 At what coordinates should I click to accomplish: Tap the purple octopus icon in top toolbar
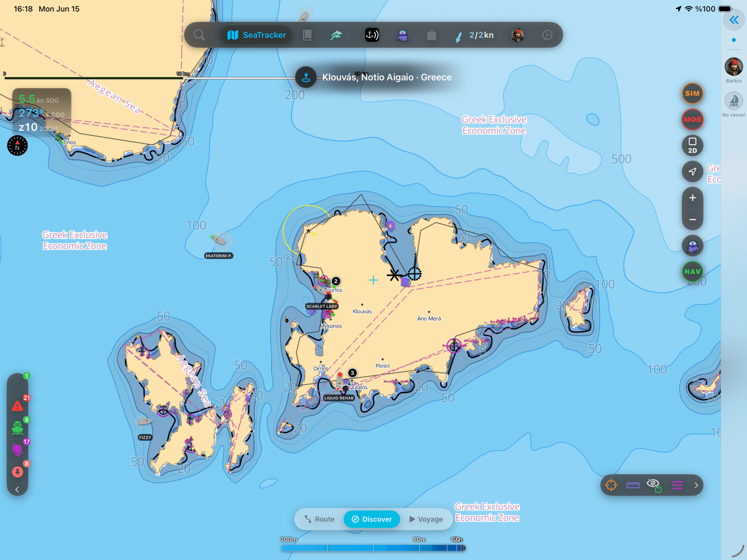click(x=402, y=35)
